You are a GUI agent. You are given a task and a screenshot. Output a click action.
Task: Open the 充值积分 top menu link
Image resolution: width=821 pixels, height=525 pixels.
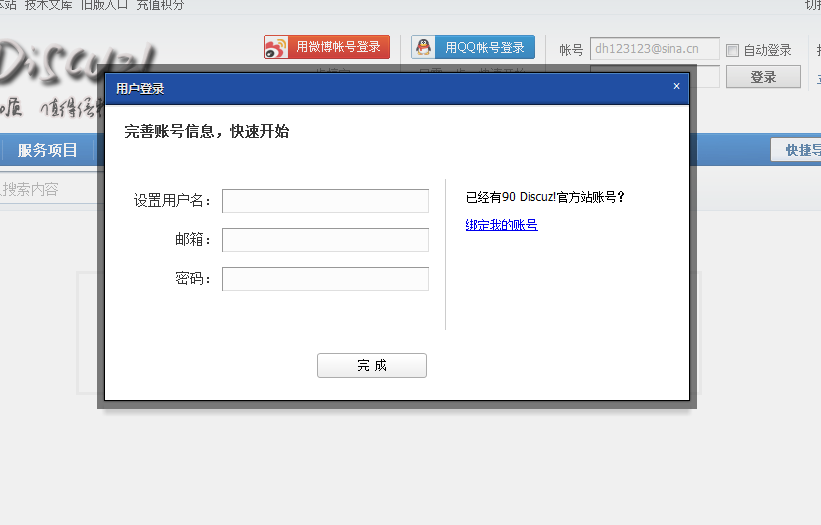tap(160, 5)
